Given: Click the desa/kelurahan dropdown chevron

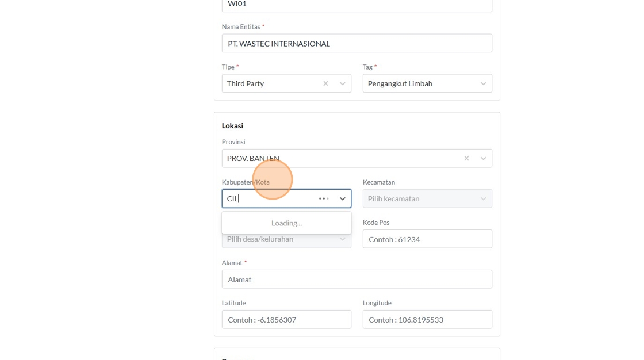Looking at the screenshot, I should pyautogui.click(x=342, y=240).
